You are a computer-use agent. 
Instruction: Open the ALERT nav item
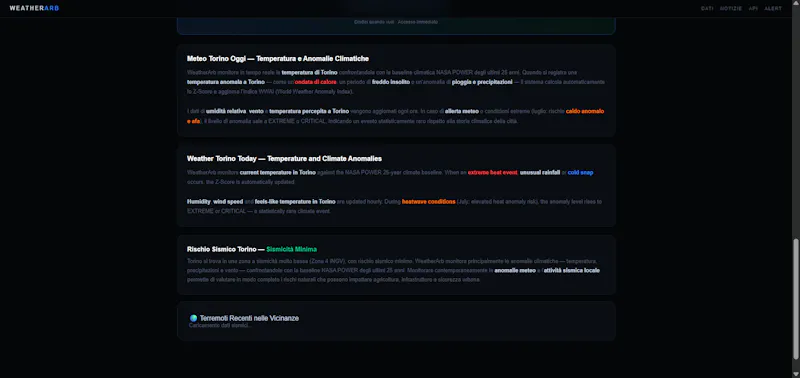coord(773,9)
